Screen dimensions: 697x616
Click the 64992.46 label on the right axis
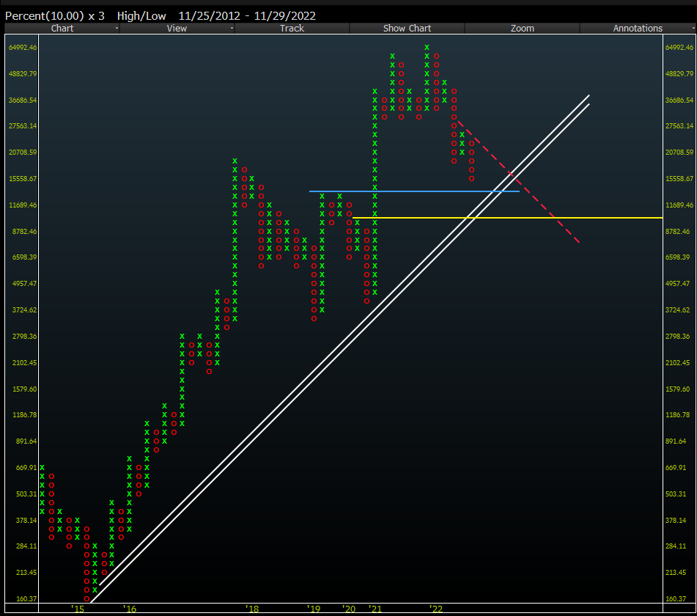pyautogui.click(x=679, y=47)
